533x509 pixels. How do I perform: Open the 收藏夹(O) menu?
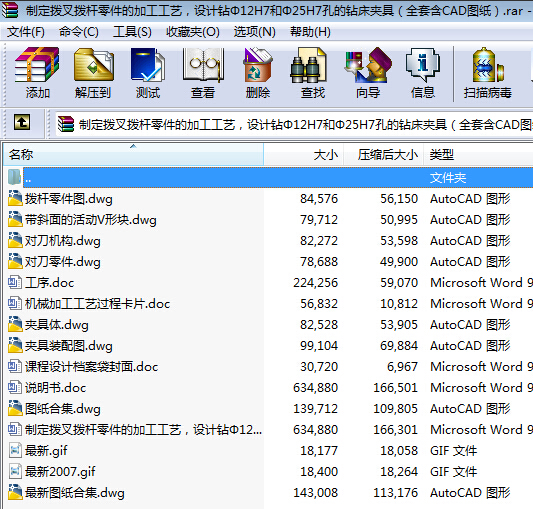point(193,32)
